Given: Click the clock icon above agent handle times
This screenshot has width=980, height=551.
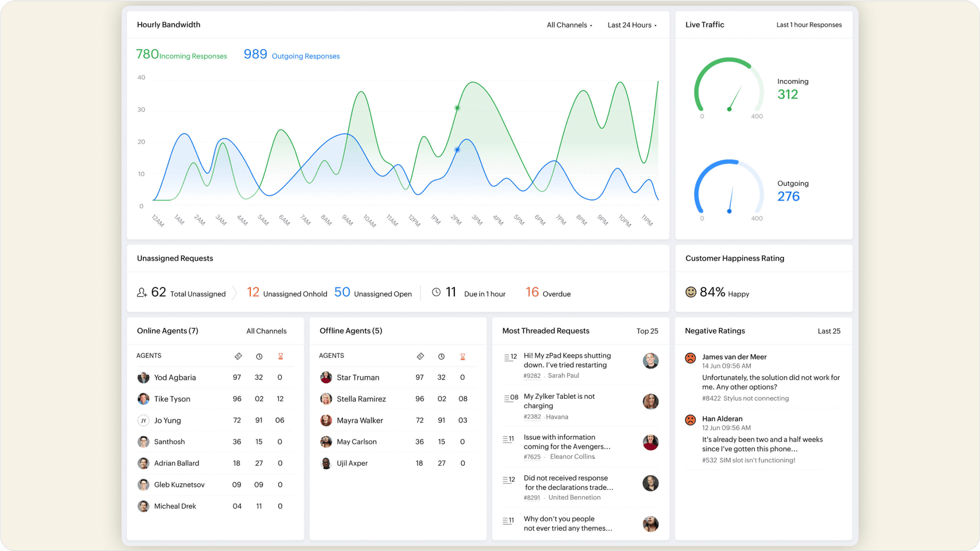Looking at the screenshot, I should 259,356.
